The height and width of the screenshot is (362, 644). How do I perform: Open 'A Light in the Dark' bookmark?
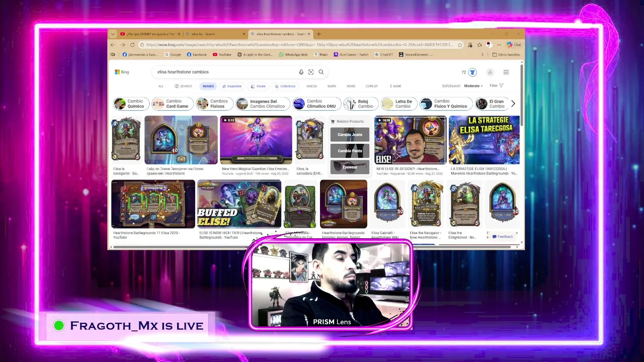click(x=254, y=55)
